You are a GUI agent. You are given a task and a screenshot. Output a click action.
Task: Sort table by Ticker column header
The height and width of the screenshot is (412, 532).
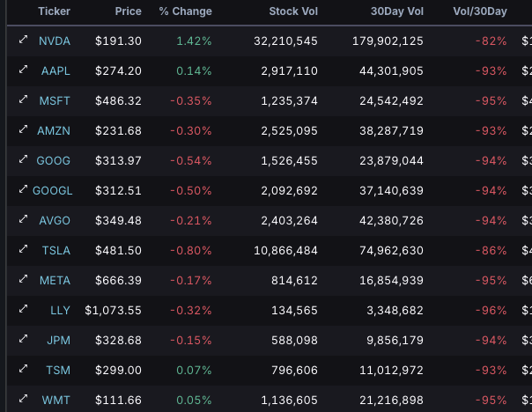pyautogui.click(x=54, y=11)
